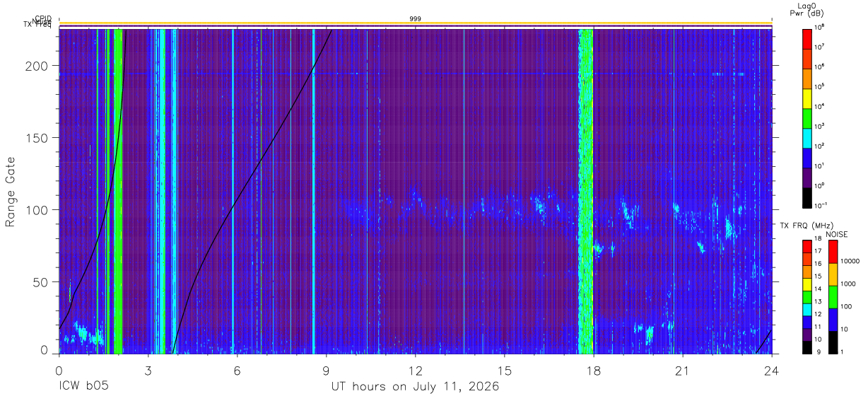Select UT hours axis tick 24
The image size is (868, 401).
tap(771, 371)
